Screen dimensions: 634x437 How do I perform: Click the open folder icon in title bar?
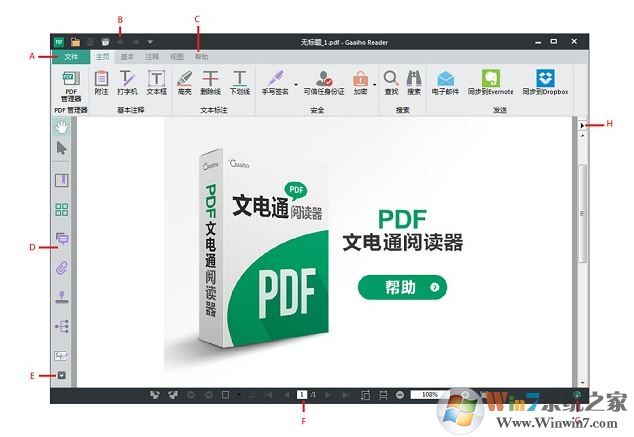(x=75, y=42)
